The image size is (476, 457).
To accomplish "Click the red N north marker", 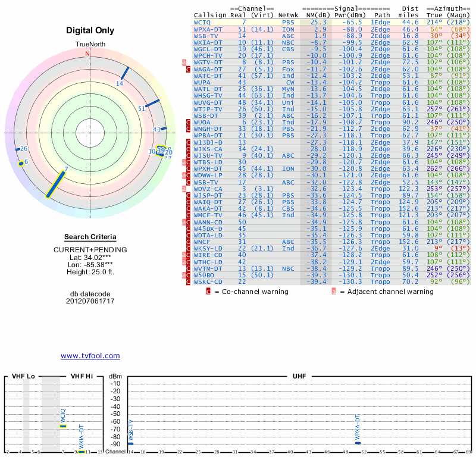I will [x=87, y=54].
